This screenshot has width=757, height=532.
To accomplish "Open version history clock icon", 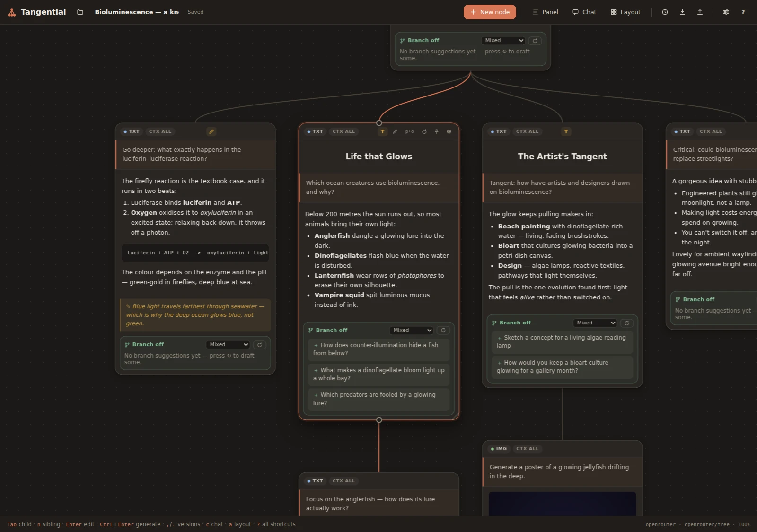I will coord(665,12).
